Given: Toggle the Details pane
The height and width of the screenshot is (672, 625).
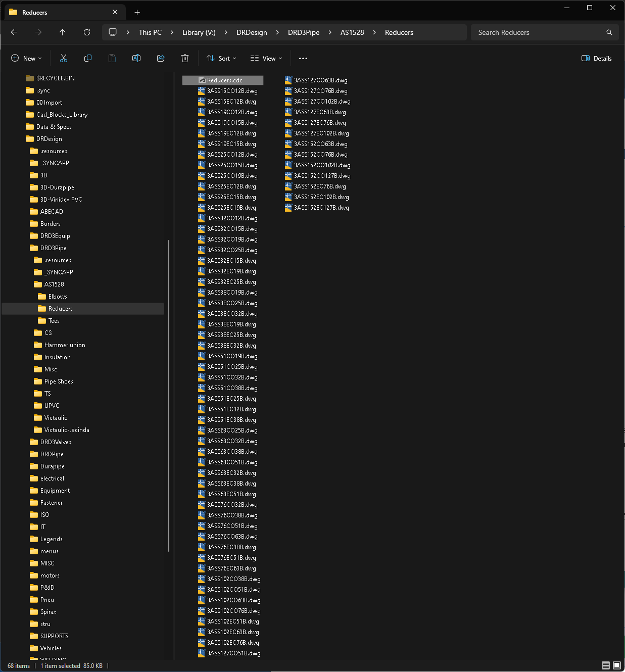Looking at the screenshot, I should click(x=597, y=59).
